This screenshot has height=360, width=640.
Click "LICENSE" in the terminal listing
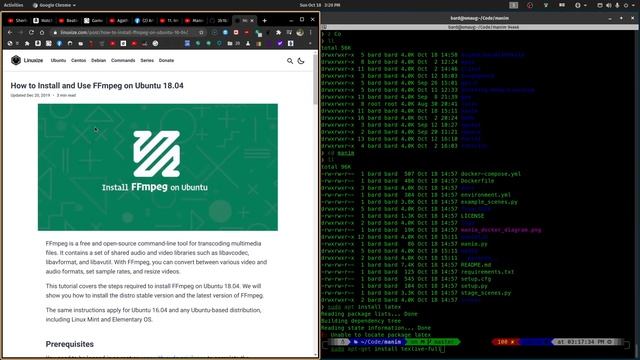472,216
